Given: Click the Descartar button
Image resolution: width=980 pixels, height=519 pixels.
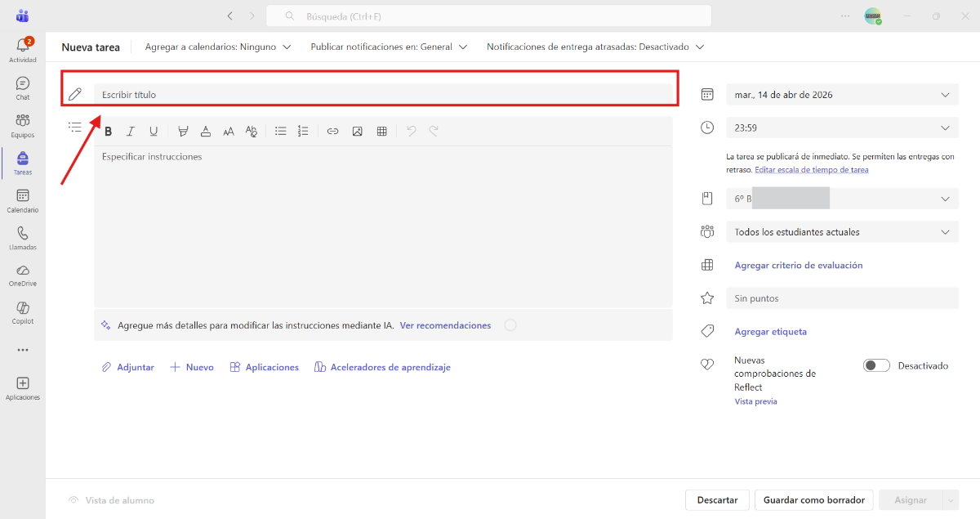Looking at the screenshot, I should [x=717, y=500].
